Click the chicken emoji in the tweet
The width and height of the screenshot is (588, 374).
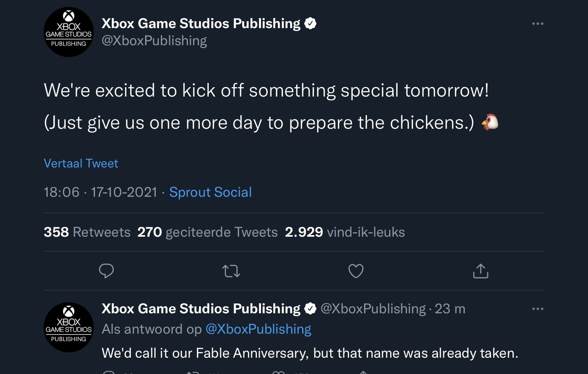[x=490, y=122]
